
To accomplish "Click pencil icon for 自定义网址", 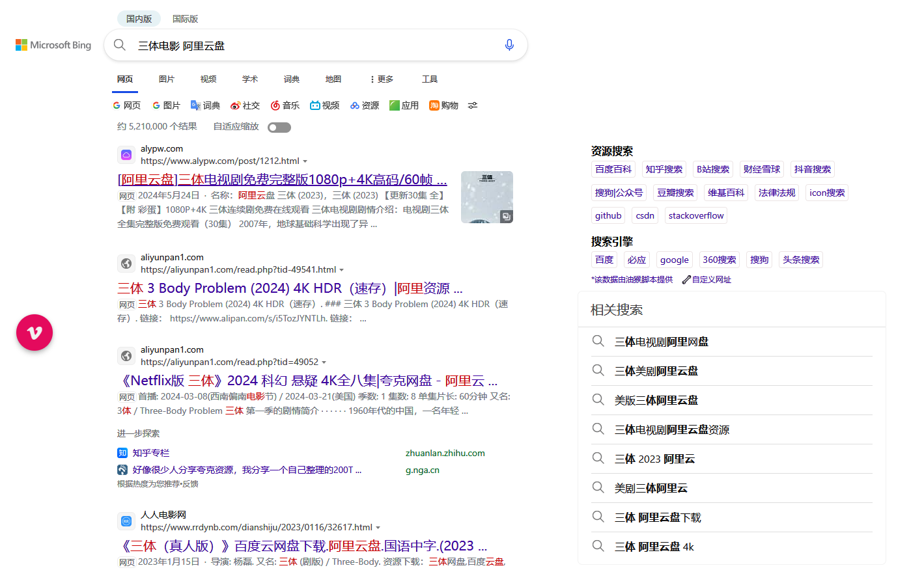I will [x=686, y=280].
